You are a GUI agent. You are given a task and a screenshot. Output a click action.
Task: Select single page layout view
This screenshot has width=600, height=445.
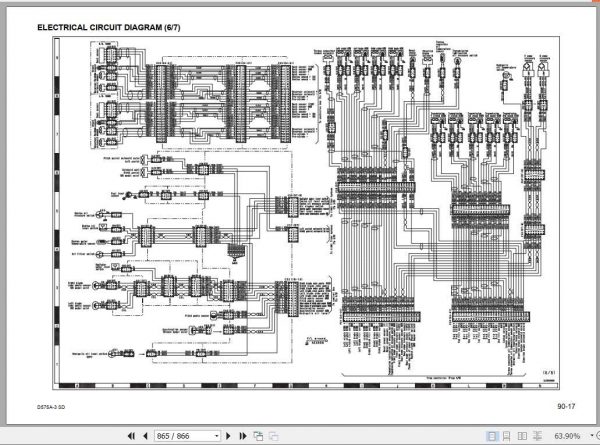(492, 436)
